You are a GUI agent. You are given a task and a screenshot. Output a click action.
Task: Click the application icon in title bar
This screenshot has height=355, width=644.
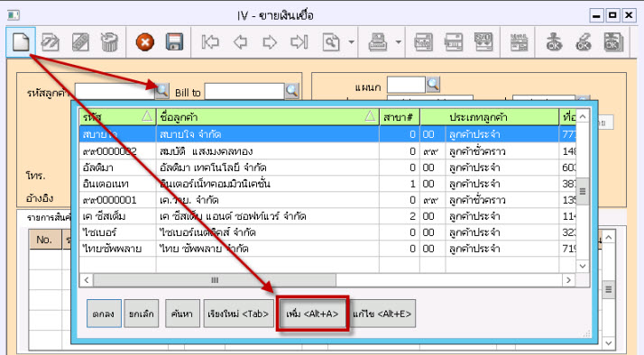coord(14,15)
